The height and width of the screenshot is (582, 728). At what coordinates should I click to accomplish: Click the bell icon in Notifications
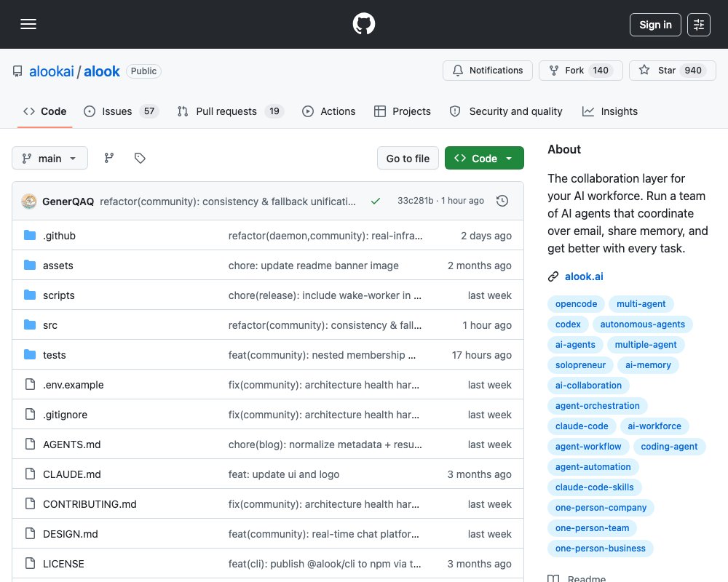click(458, 71)
